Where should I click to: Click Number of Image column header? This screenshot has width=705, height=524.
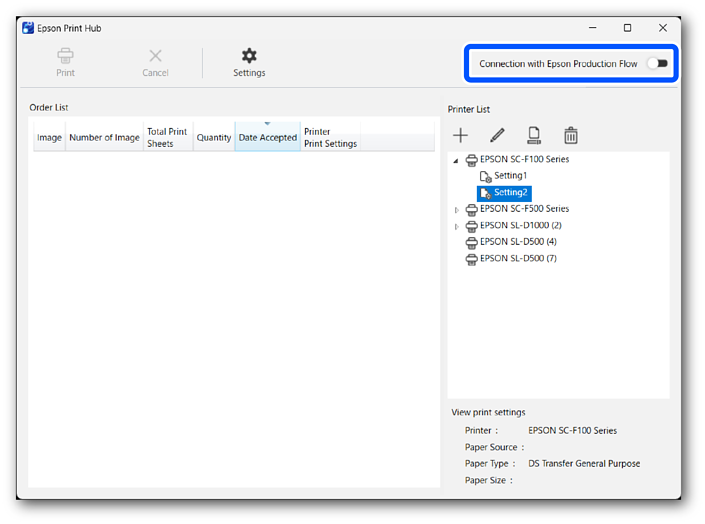pos(104,138)
